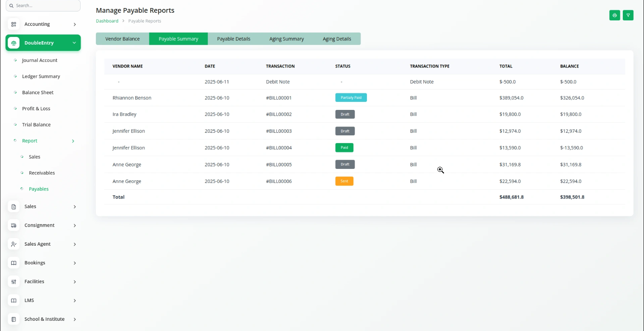Viewport: 644px width, 331px height.
Task: Click the green print report icon
Action: pyautogui.click(x=614, y=15)
